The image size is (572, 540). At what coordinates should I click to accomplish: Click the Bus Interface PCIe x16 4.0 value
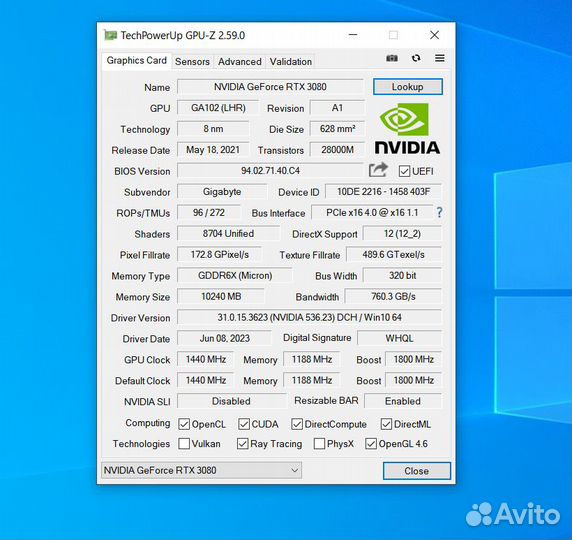[x=372, y=213]
